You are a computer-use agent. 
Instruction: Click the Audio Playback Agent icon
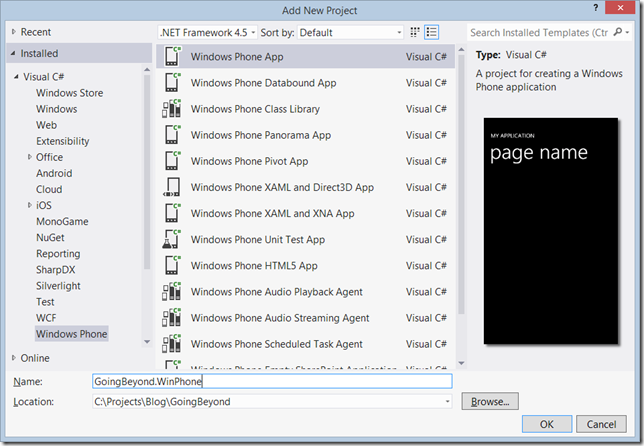pyautogui.click(x=172, y=292)
